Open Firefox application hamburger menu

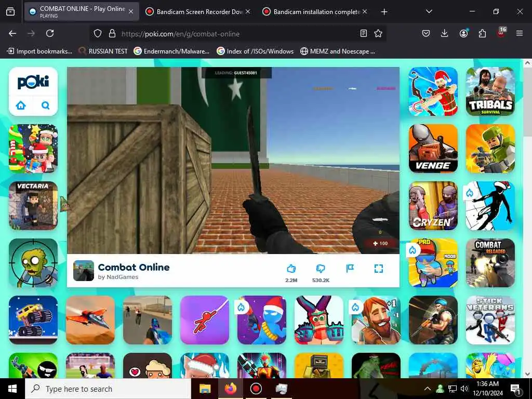click(520, 33)
